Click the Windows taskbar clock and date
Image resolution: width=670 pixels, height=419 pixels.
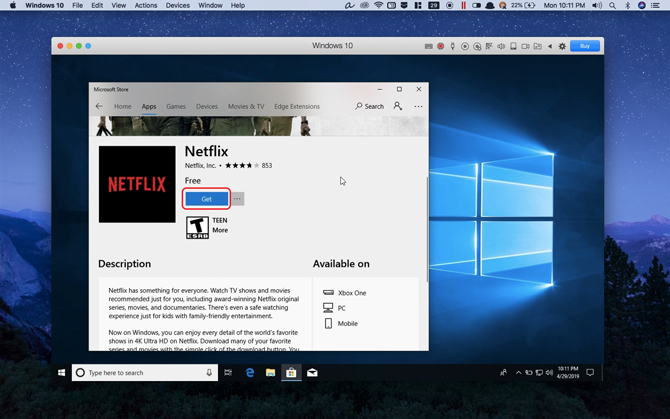(567, 372)
